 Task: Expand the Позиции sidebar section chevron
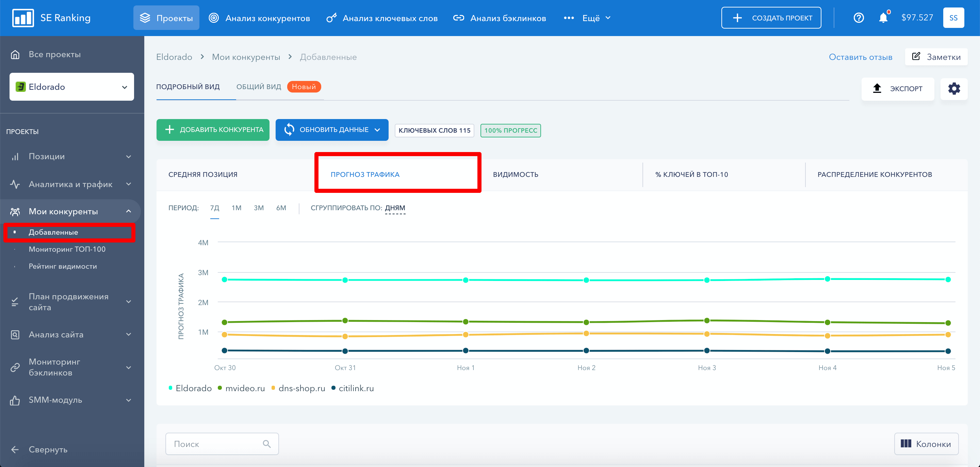tap(129, 157)
